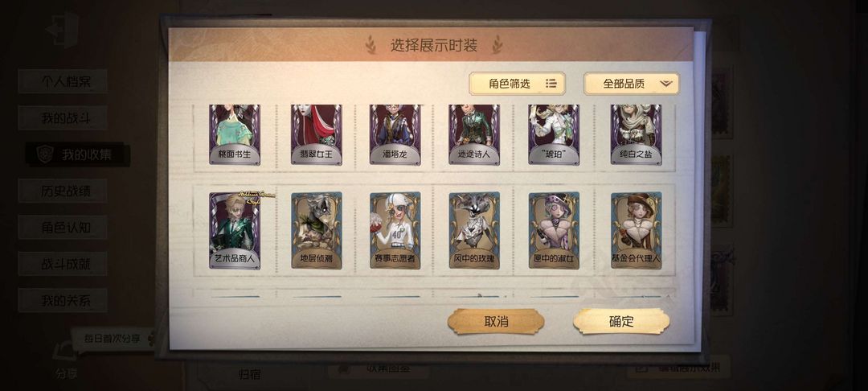Pick the 基金会代理人 costume card

(x=636, y=230)
